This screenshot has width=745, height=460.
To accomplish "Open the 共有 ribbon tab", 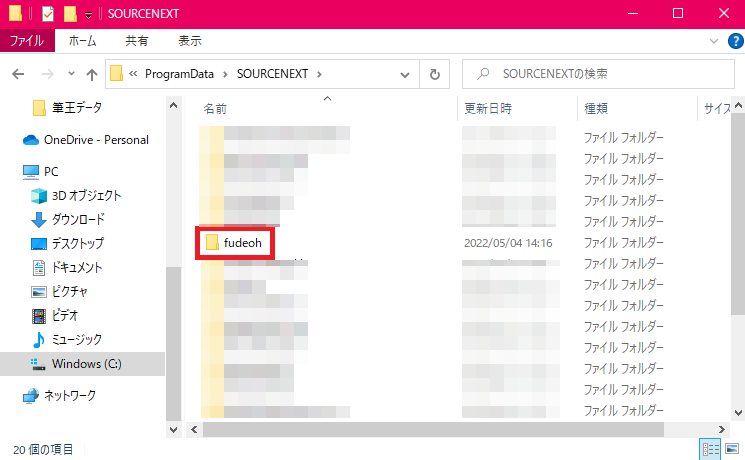I will pyautogui.click(x=137, y=41).
